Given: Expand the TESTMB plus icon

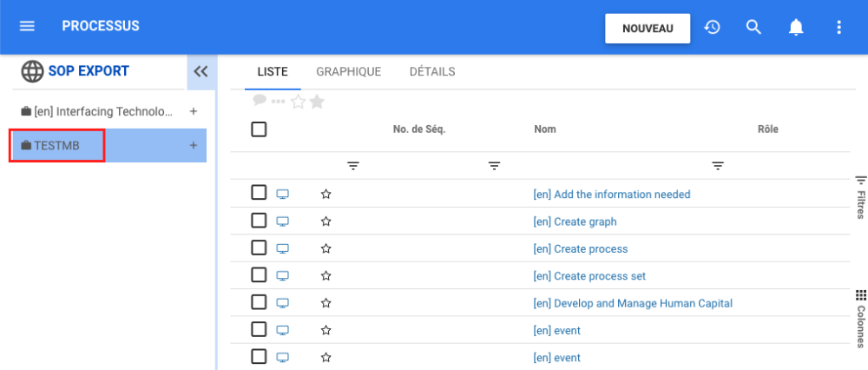Looking at the screenshot, I should pos(194,145).
